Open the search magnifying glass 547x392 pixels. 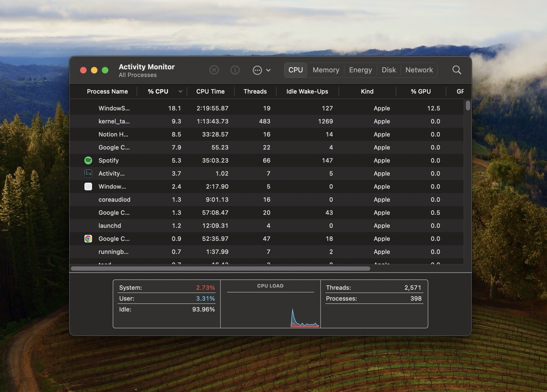coord(456,70)
